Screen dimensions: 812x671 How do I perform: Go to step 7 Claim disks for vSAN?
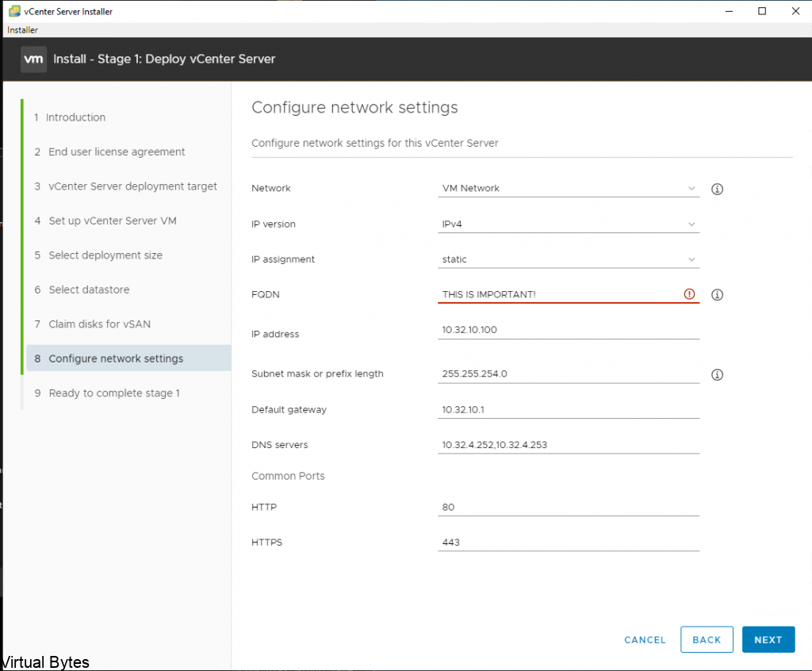93,324
